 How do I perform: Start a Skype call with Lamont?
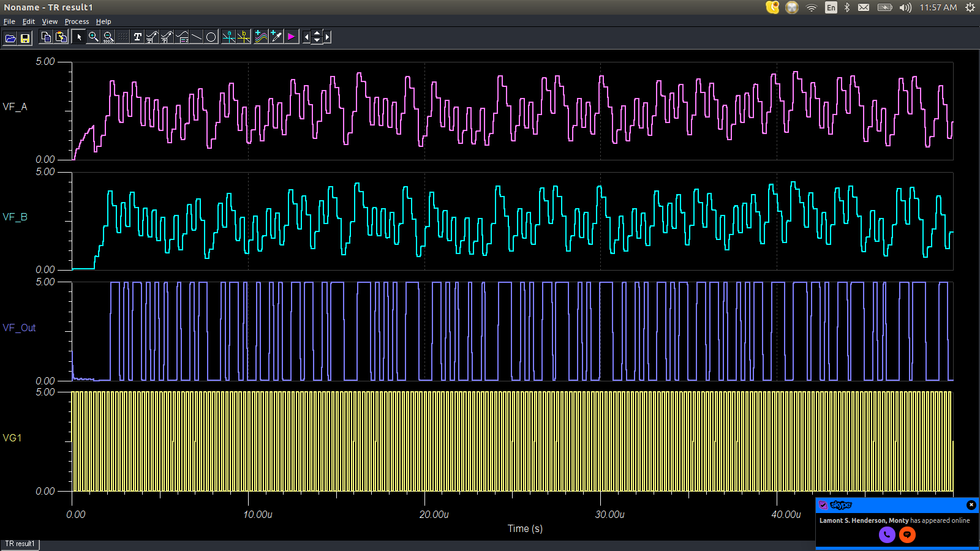coord(887,534)
